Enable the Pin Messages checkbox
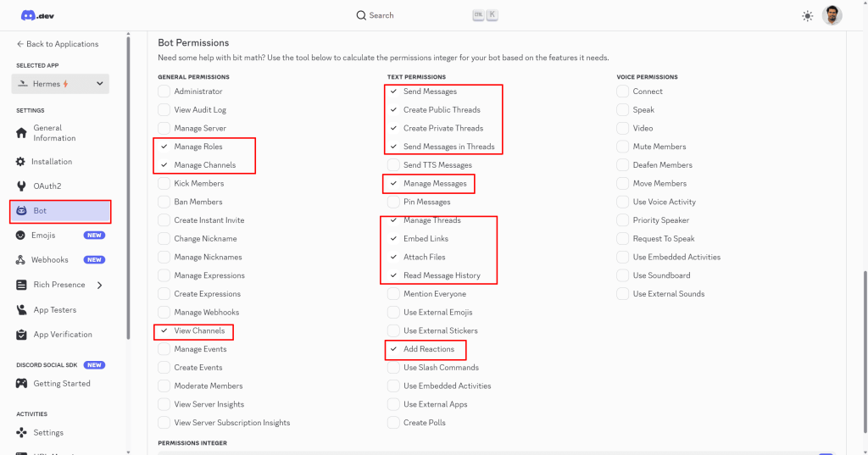 pyautogui.click(x=393, y=203)
